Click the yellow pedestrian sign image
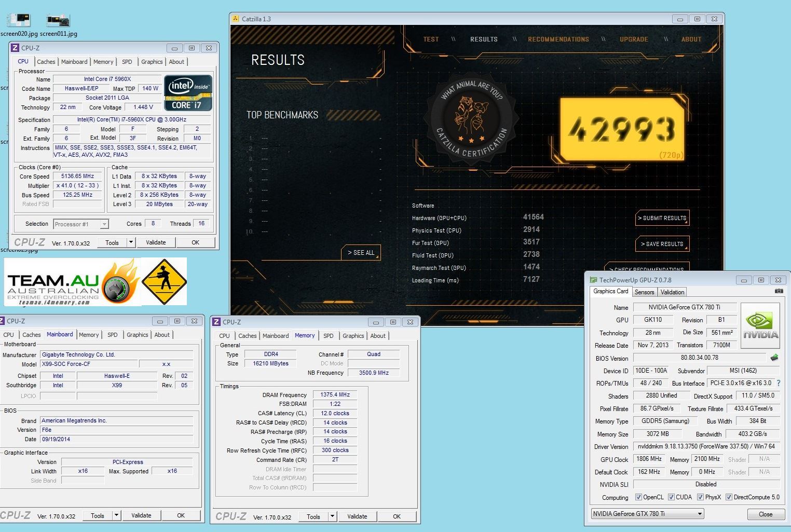 pyautogui.click(x=164, y=282)
